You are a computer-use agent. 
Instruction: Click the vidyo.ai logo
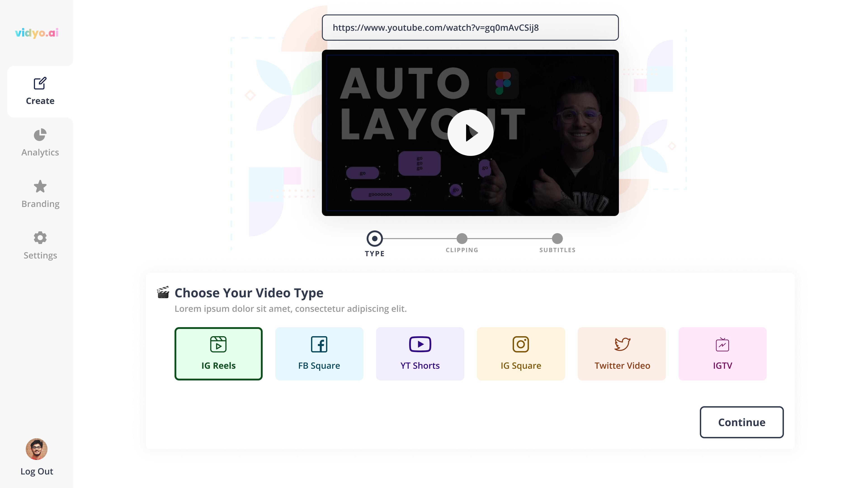pyautogui.click(x=37, y=33)
